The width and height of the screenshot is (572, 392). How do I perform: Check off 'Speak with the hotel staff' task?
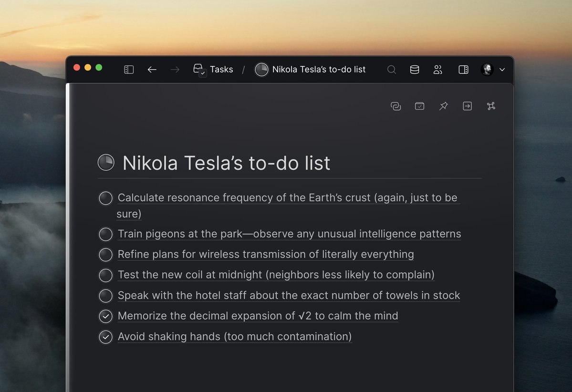click(x=106, y=296)
